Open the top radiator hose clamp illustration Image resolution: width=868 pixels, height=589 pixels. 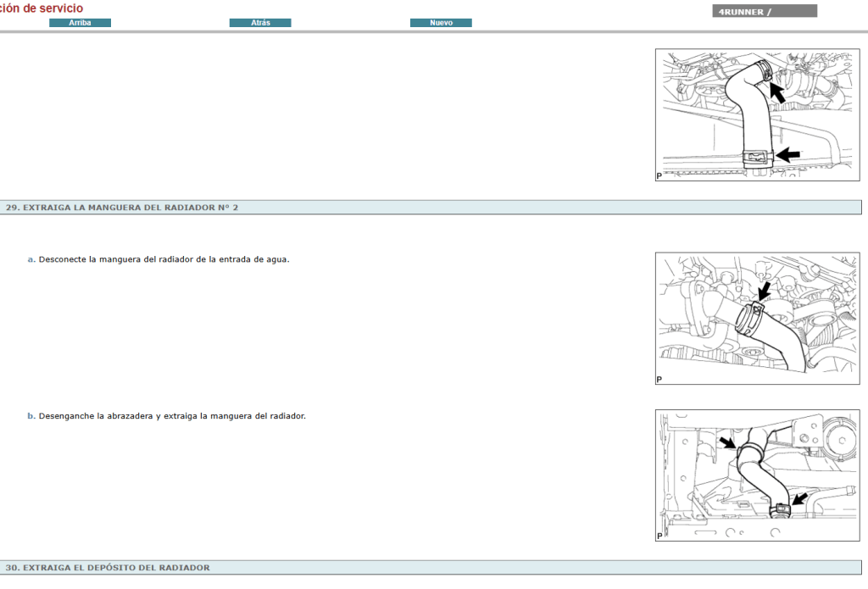click(x=757, y=114)
